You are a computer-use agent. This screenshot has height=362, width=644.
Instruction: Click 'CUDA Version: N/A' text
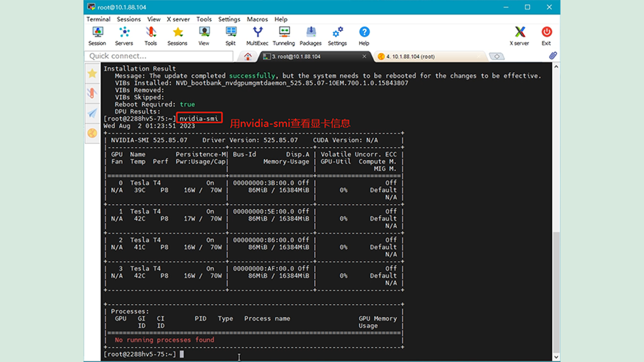pos(345,140)
